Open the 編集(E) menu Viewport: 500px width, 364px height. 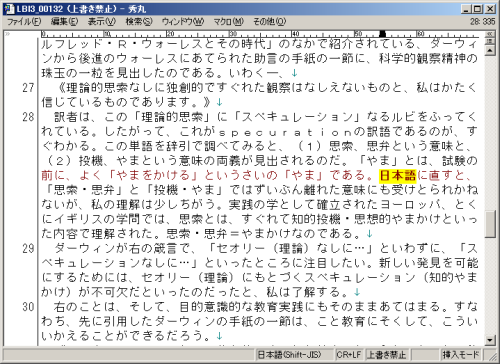click(x=65, y=22)
